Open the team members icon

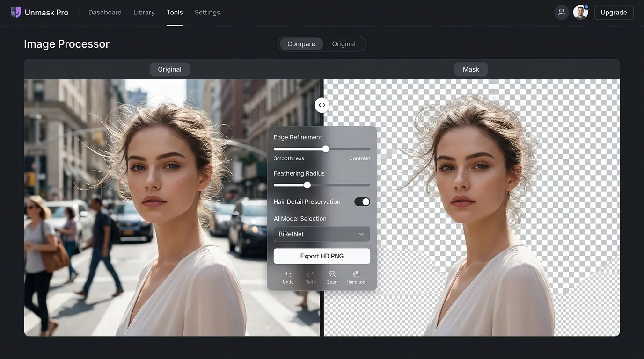click(x=562, y=12)
